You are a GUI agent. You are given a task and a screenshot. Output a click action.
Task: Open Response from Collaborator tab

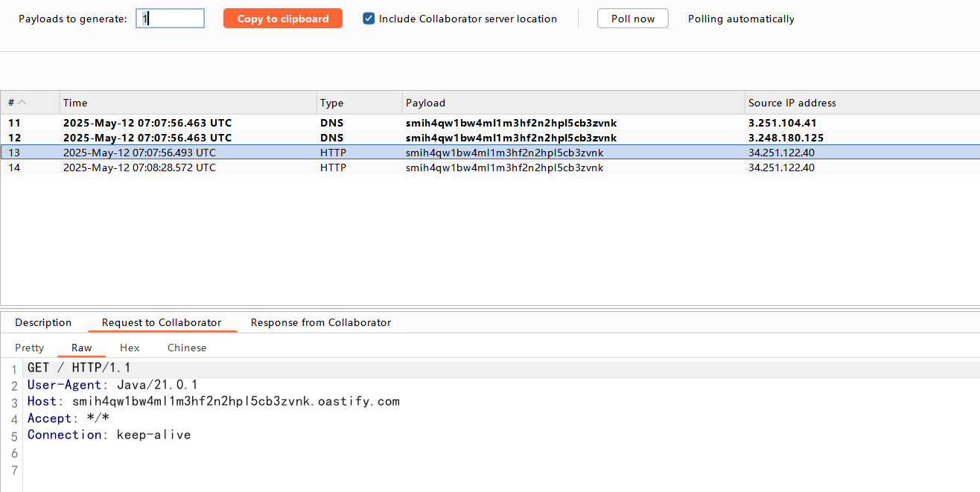[320, 322]
